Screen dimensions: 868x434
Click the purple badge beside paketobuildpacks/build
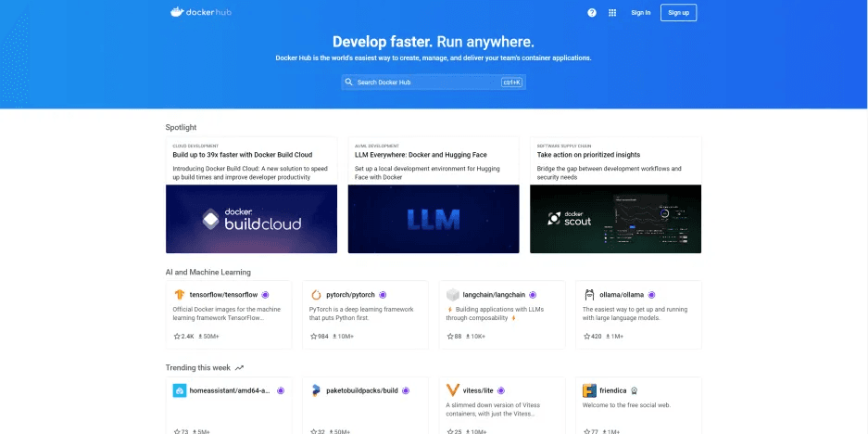tap(406, 390)
